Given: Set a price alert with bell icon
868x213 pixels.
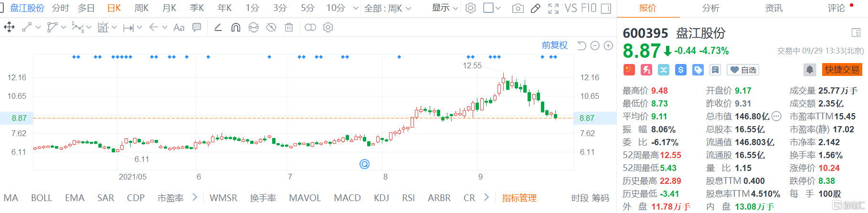Looking at the screenshot, I should [810, 70].
